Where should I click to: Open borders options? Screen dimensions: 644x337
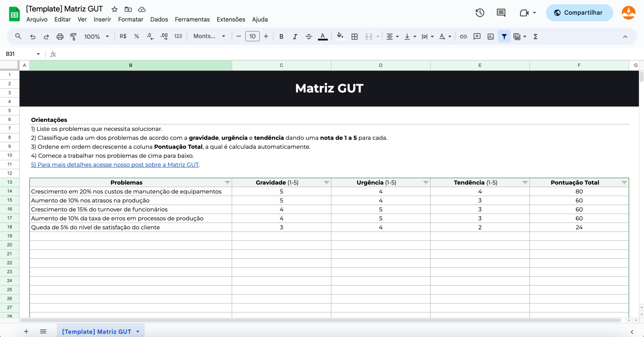point(354,37)
